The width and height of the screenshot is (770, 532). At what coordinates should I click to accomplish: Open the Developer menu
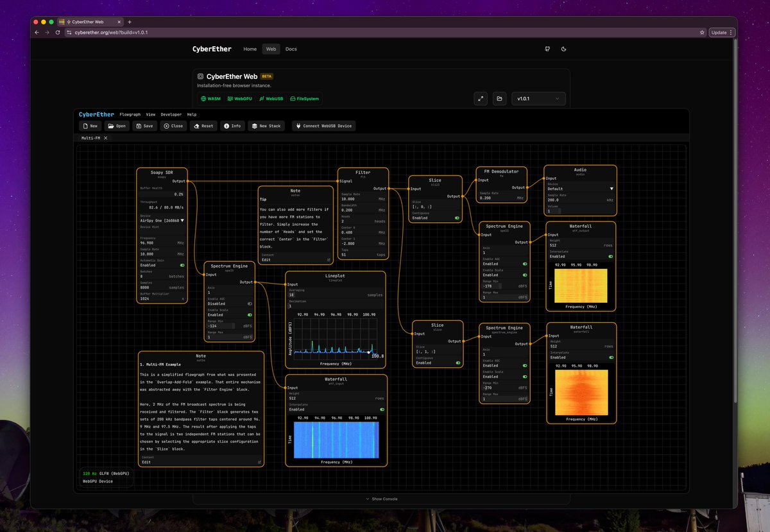coord(171,114)
